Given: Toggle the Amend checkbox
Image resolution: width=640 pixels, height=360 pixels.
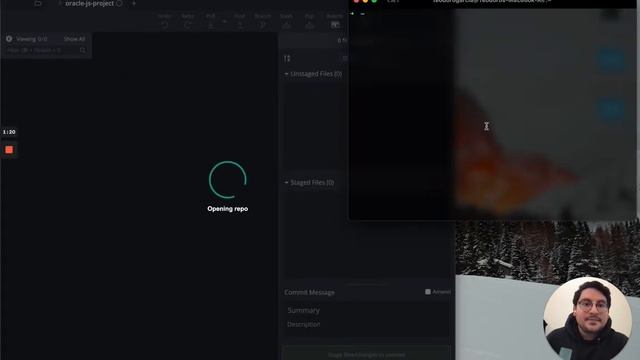Looking at the screenshot, I should pyautogui.click(x=428, y=291).
